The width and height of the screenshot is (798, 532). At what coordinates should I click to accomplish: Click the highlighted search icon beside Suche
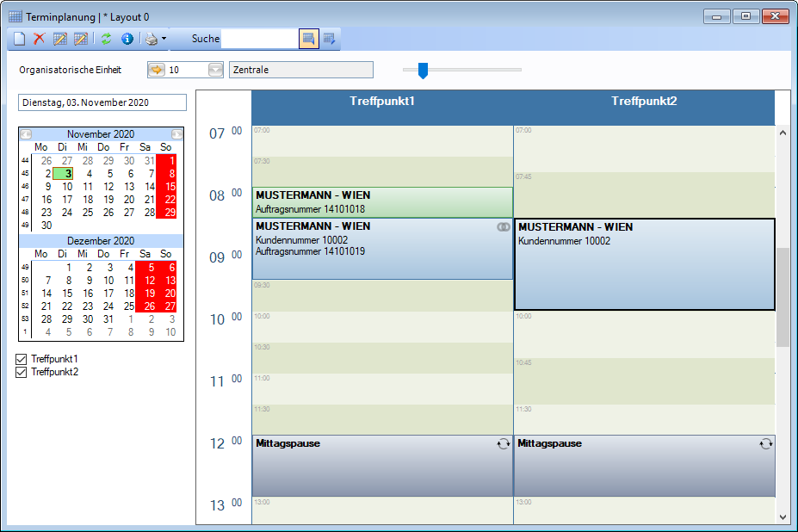click(x=309, y=39)
